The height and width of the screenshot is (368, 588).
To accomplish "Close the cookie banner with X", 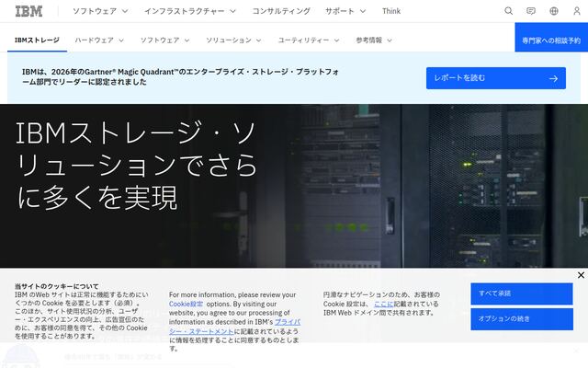I will pos(581,275).
